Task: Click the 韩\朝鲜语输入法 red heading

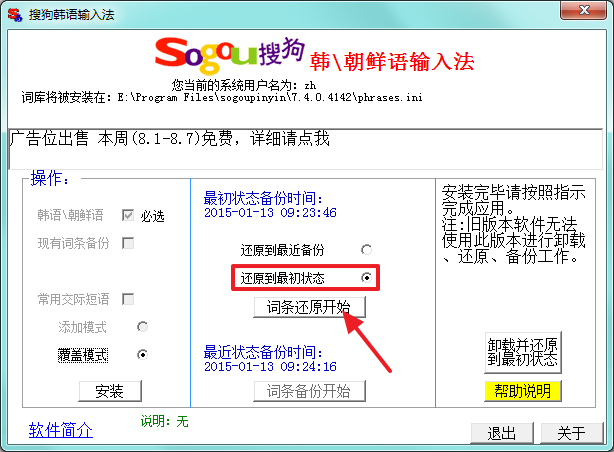Action: click(392, 62)
